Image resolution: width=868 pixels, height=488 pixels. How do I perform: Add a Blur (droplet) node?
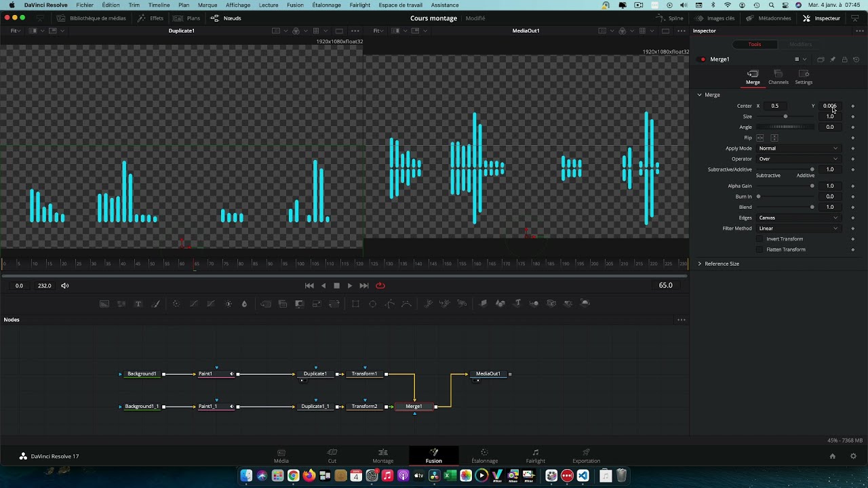click(x=245, y=304)
